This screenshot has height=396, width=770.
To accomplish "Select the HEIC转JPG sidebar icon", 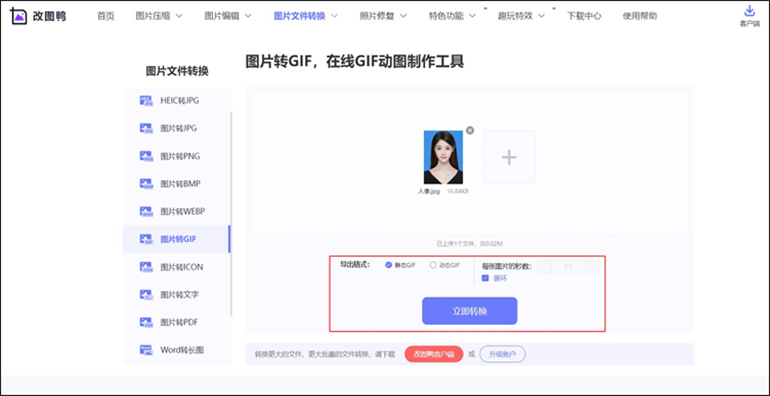I will [146, 101].
